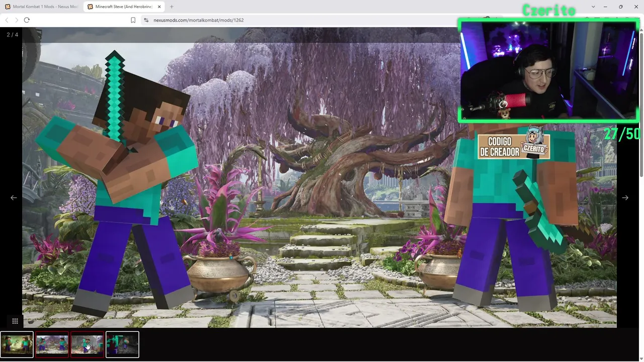Select the Minecraft Steve (And Herobrine) tab
644x362 pixels.
(124, 7)
